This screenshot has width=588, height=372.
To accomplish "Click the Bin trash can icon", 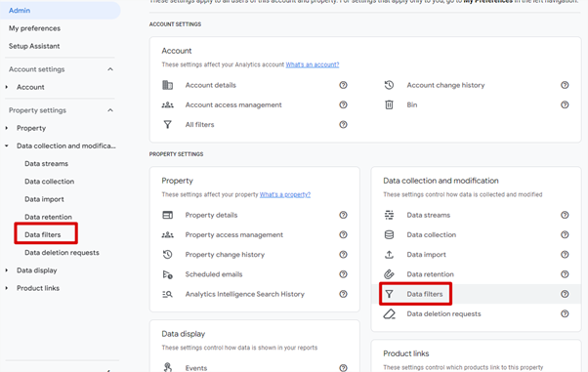I will click(389, 105).
